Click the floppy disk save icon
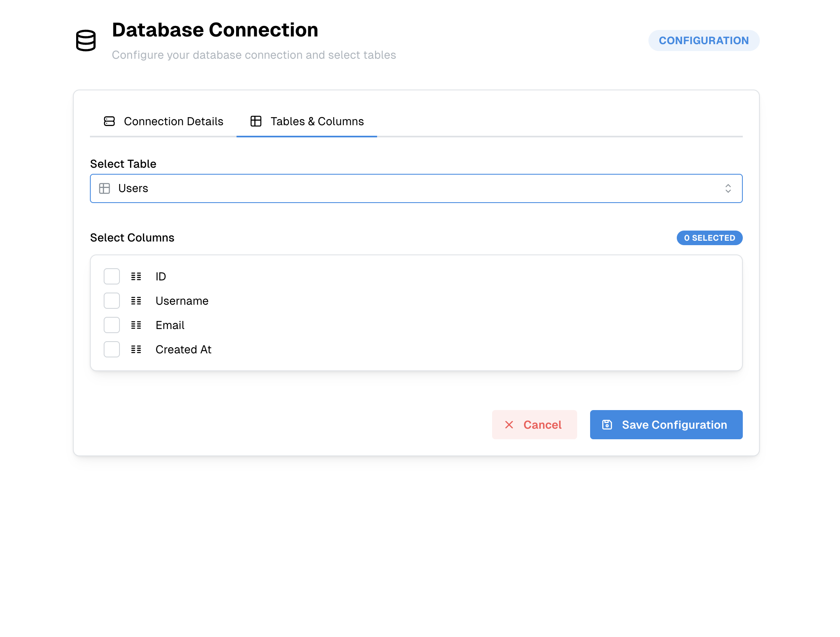Screen dimensions: 840x637 [x=607, y=425]
